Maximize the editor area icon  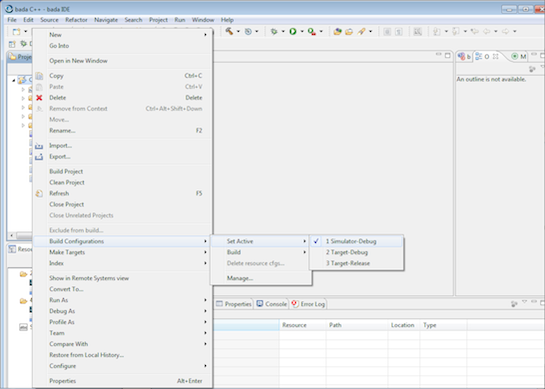pyautogui.click(x=448, y=55)
